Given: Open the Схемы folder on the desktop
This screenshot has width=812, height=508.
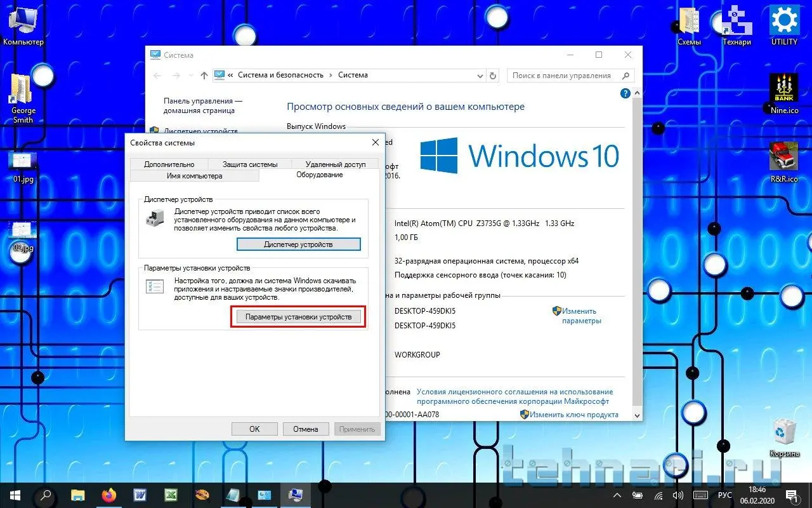Looking at the screenshot, I should (689, 25).
